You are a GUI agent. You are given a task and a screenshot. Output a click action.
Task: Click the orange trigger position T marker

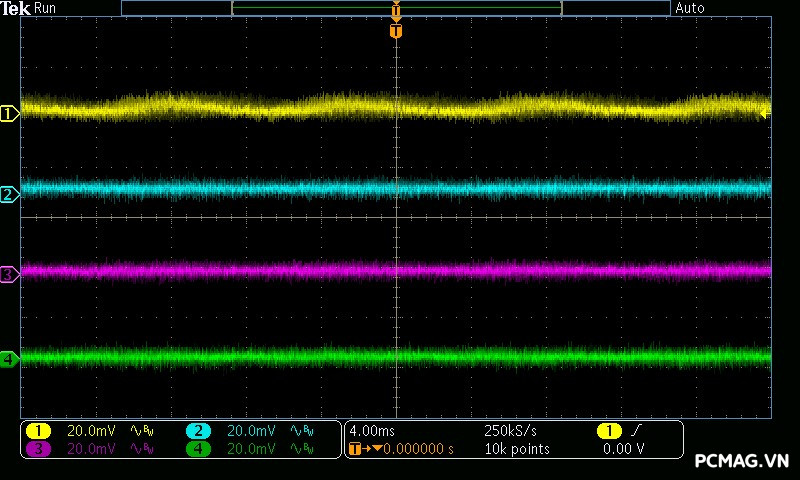coord(396,31)
